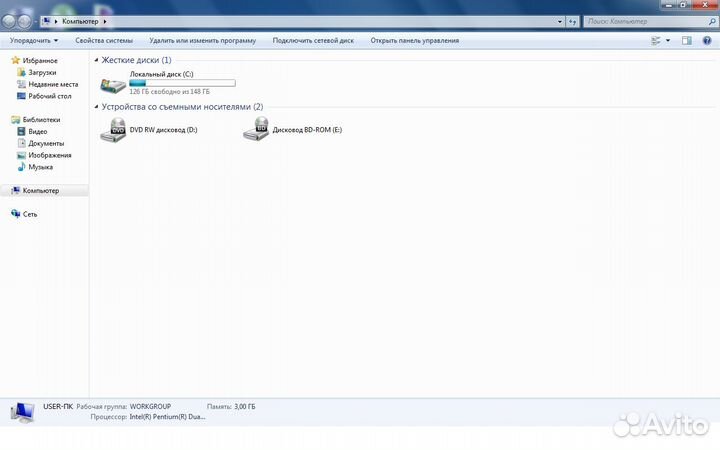Collapse the Жесткие диски group
The image size is (720, 450).
96,60
